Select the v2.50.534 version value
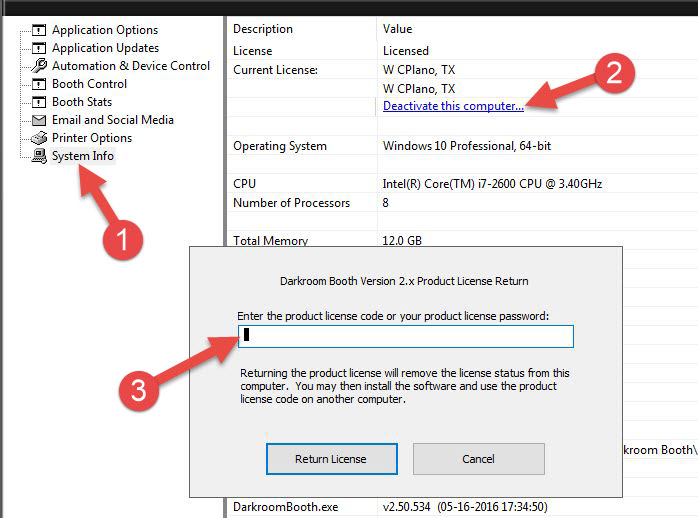Screen dimensions: 698x518 (465, 507)
